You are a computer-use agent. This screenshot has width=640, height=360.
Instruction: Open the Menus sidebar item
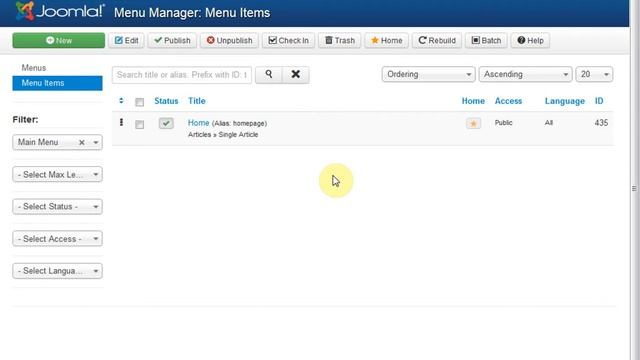tap(34, 68)
